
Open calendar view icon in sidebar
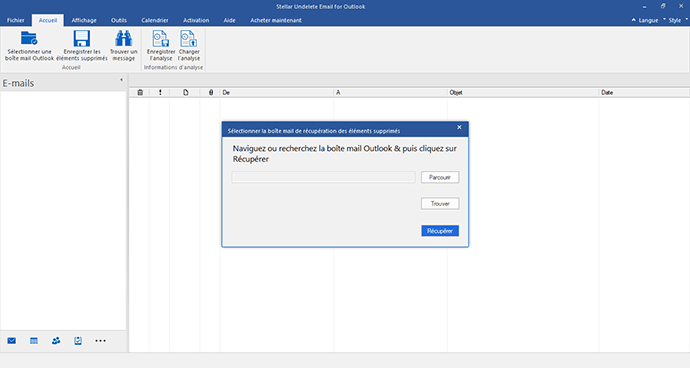pos(34,341)
